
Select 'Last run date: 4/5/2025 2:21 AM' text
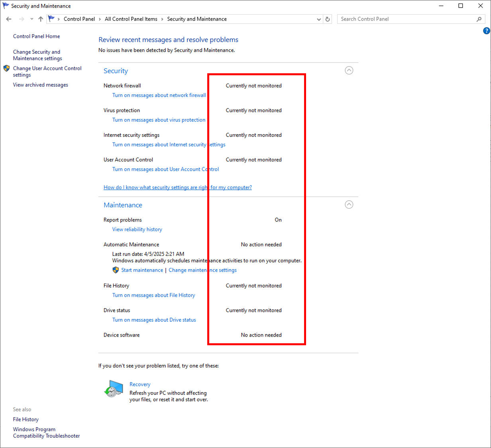pyautogui.click(x=148, y=254)
